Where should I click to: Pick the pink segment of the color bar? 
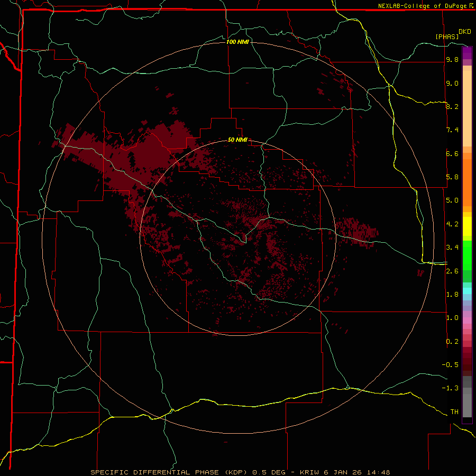tap(467, 321)
